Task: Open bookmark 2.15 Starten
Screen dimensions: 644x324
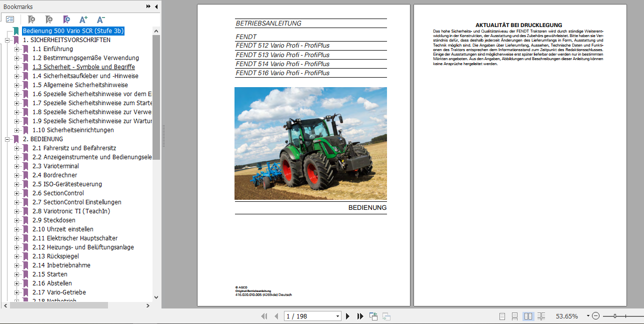Action: [50, 274]
